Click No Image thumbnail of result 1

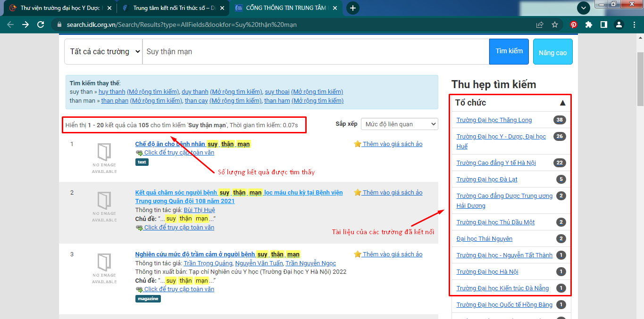[x=104, y=157]
